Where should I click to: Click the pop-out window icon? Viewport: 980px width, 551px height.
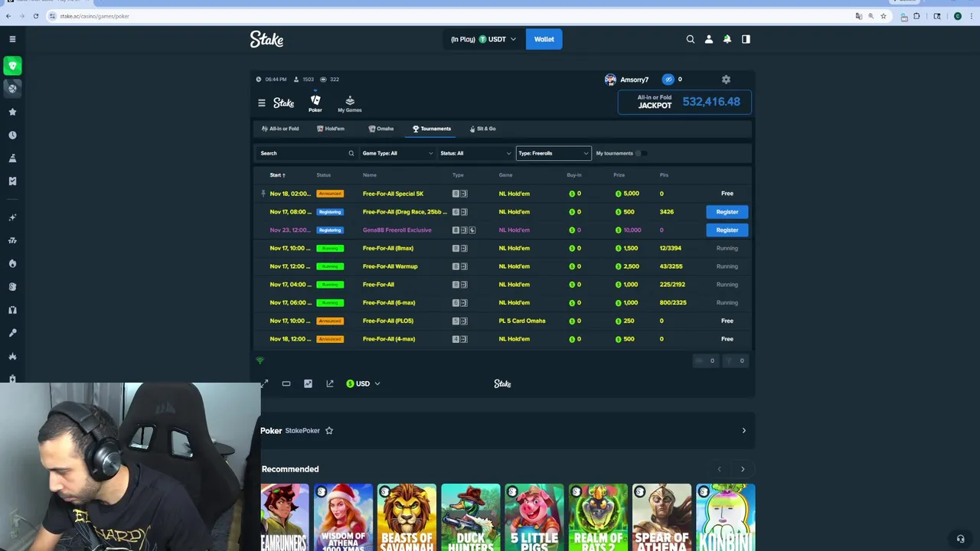pyautogui.click(x=330, y=383)
